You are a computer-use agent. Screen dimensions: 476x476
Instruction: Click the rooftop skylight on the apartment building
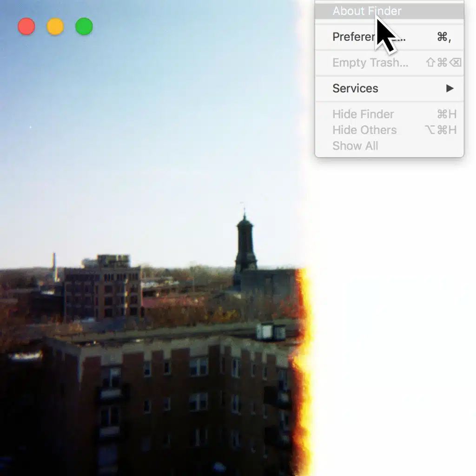(x=271, y=331)
